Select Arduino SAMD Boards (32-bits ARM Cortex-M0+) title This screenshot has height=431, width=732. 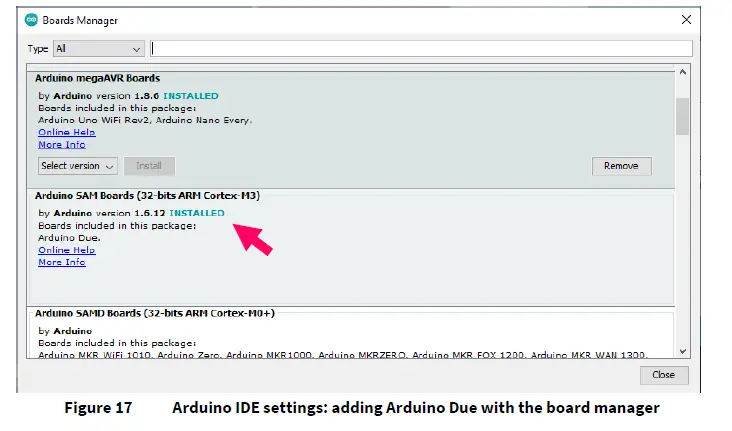click(x=155, y=313)
